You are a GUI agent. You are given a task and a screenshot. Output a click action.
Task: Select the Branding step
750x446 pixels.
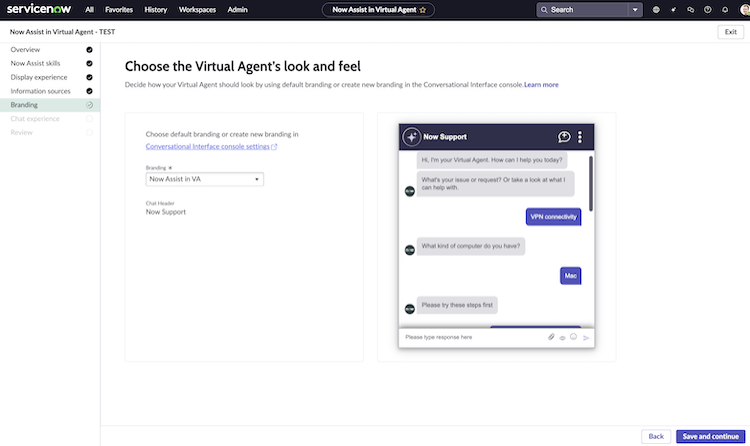50,105
